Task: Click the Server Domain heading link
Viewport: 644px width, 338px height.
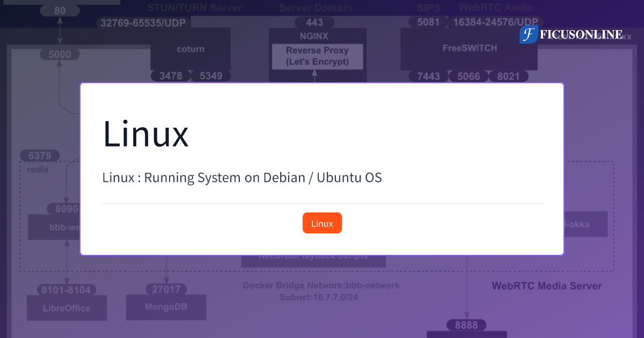Action: [316, 8]
